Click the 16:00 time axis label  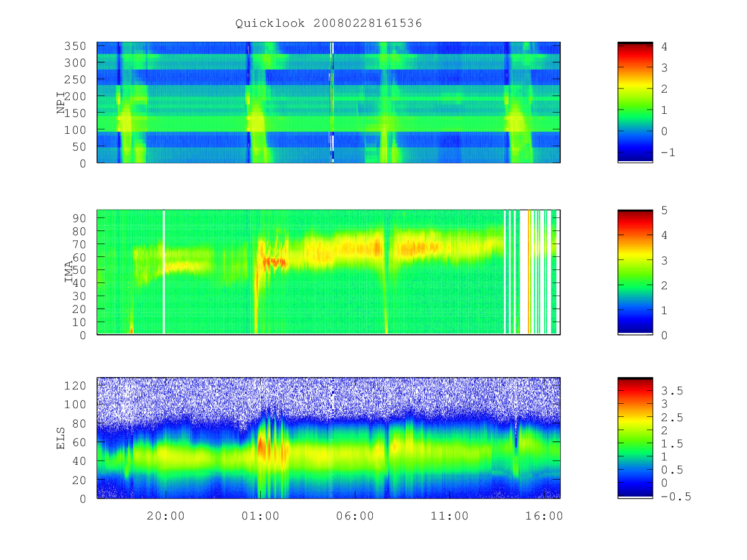[544, 516]
